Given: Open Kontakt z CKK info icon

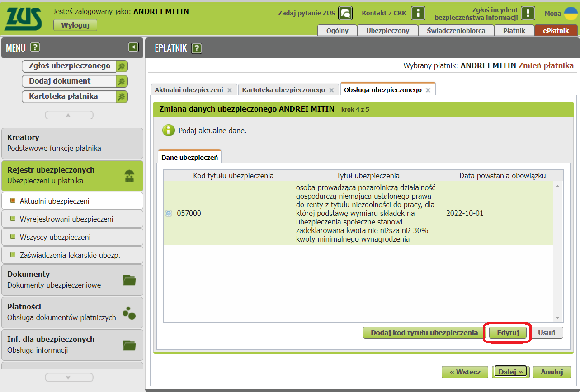Looking at the screenshot, I should click(418, 13).
